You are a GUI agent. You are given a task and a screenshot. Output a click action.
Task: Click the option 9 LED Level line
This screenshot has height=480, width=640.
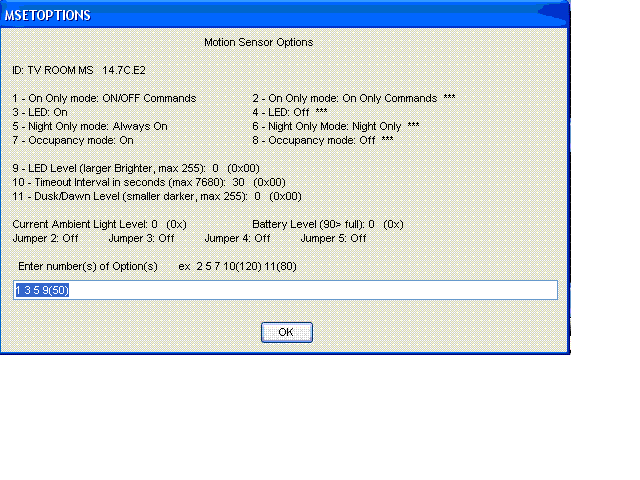coord(134,168)
